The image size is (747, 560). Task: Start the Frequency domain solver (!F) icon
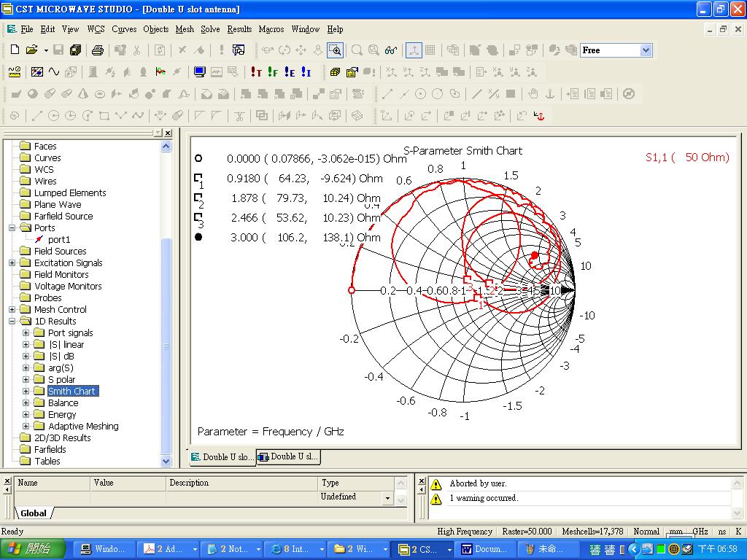click(273, 72)
